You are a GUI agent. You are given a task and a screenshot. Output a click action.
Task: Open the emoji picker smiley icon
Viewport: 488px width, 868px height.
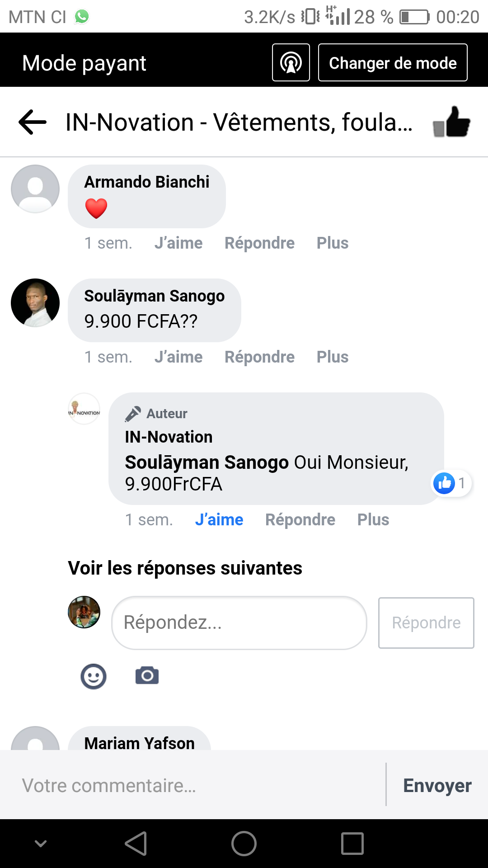[94, 676]
